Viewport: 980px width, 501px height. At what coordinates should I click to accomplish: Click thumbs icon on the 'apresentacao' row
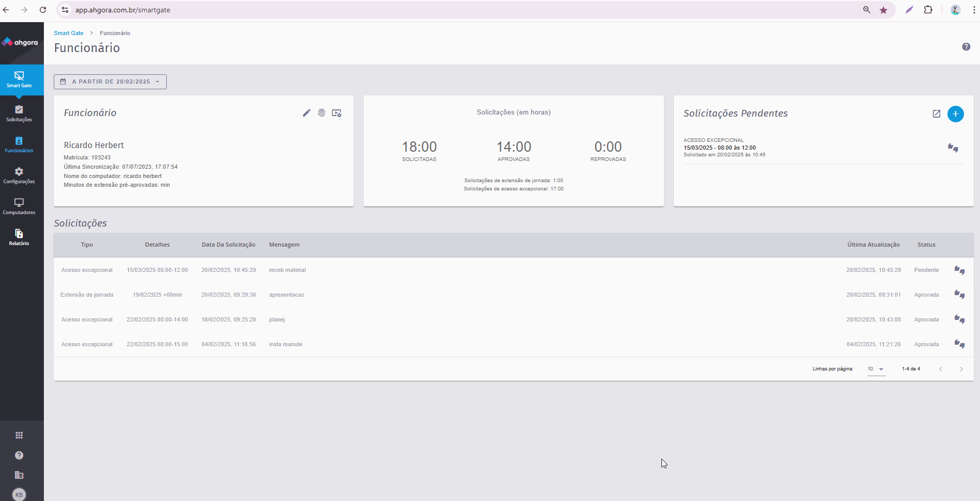click(x=959, y=295)
